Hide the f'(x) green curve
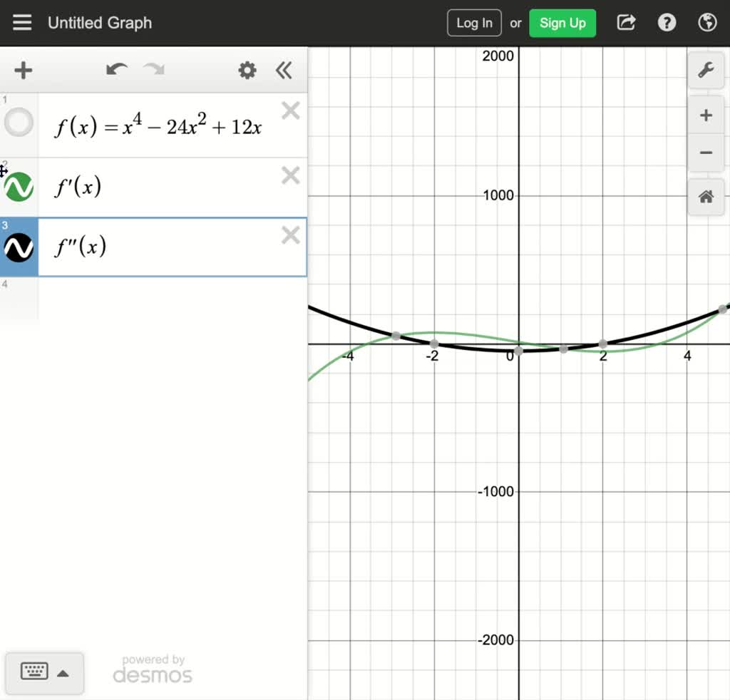 point(19,186)
